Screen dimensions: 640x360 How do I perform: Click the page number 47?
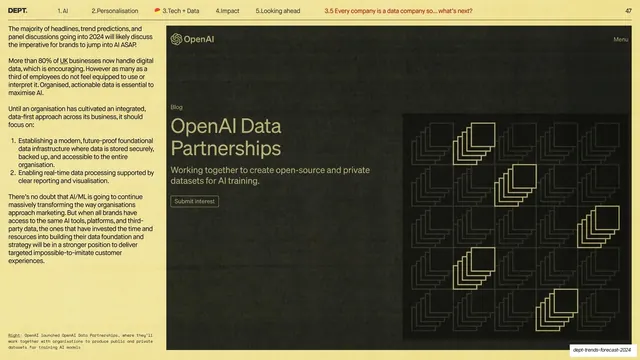(628, 11)
